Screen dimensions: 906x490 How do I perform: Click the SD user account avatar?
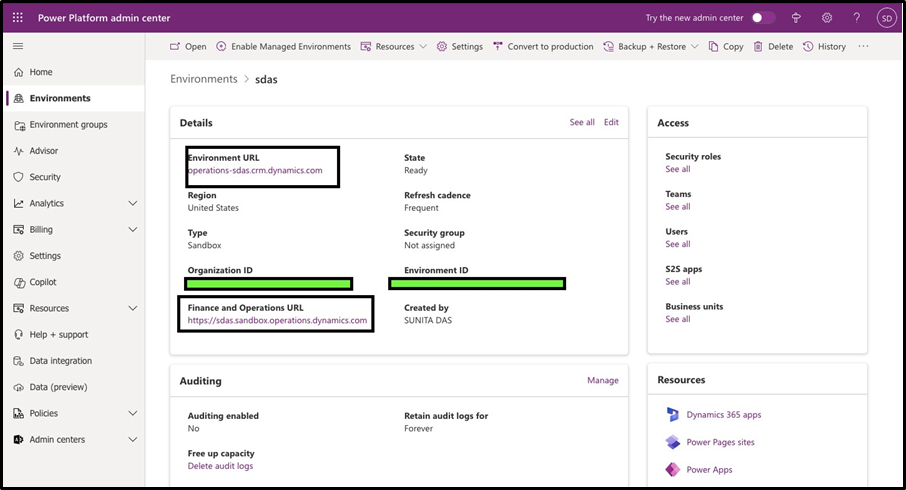[885, 18]
